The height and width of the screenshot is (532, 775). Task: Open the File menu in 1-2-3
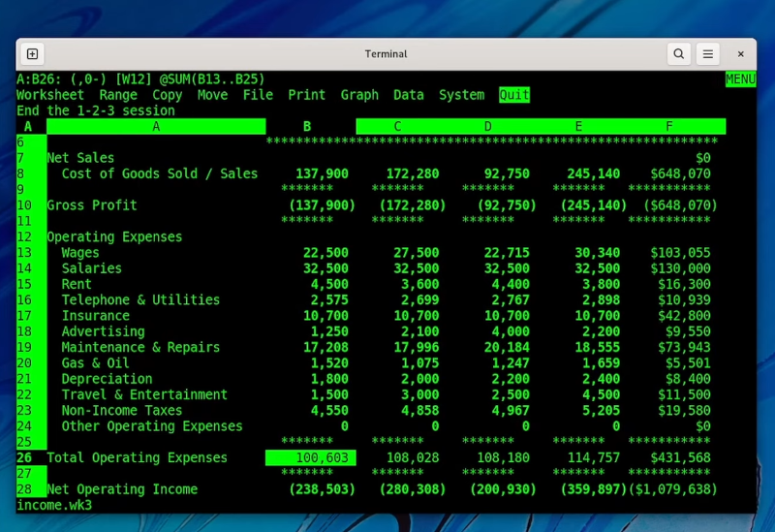point(258,95)
